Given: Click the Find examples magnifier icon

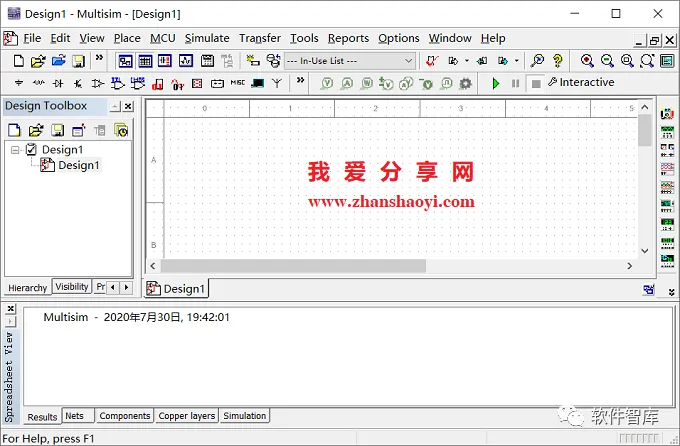Looking at the screenshot, I should pos(537,61).
